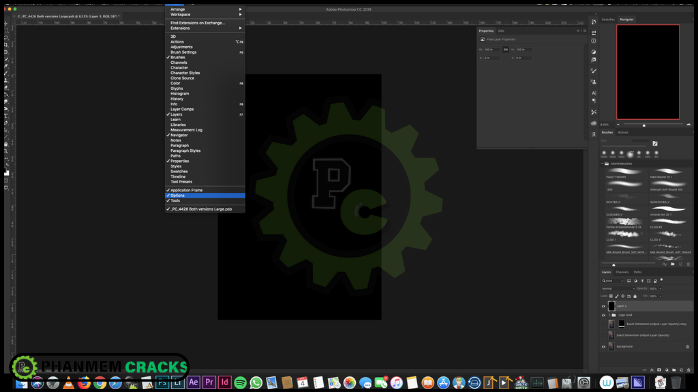
Task: Collapse the brush folder group
Action: click(x=602, y=164)
